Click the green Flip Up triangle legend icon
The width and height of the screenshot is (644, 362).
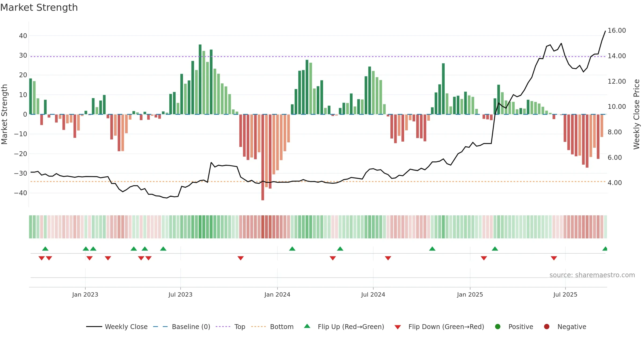[307, 326]
